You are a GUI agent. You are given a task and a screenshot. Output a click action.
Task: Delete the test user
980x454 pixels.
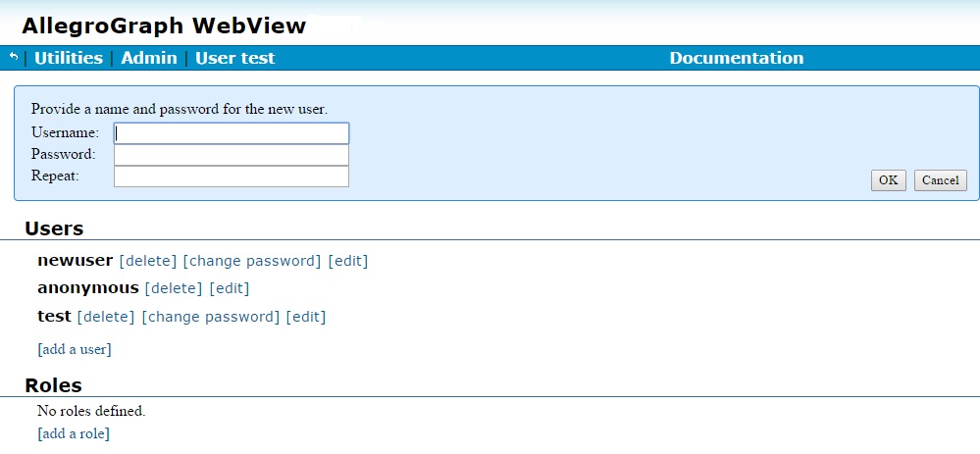click(x=106, y=317)
